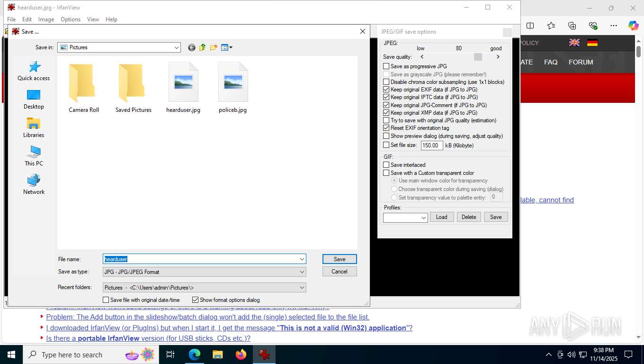The width and height of the screenshot is (644, 364).
Task: Go back to last folder visited
Action: click(x=191, y=47)
